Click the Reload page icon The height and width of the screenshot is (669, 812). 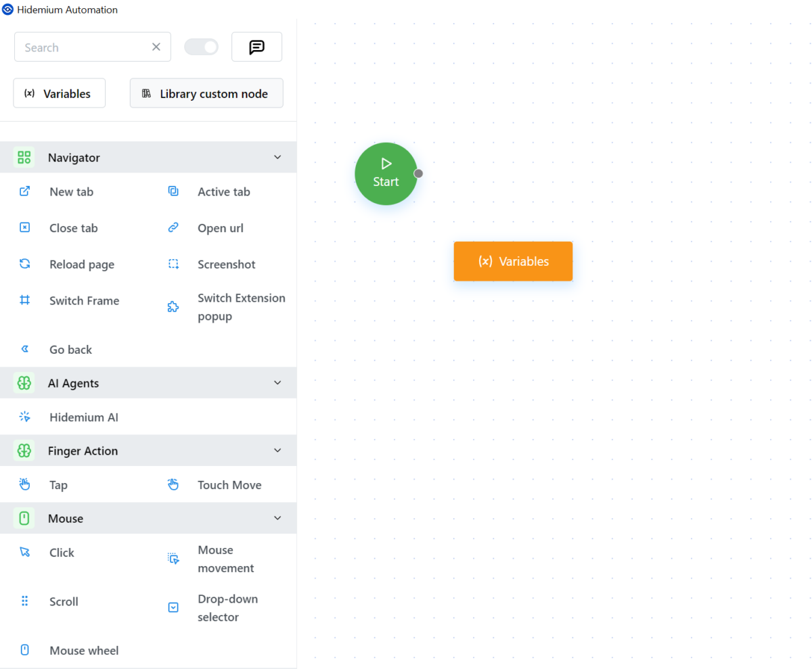click(x=25, y=264)
